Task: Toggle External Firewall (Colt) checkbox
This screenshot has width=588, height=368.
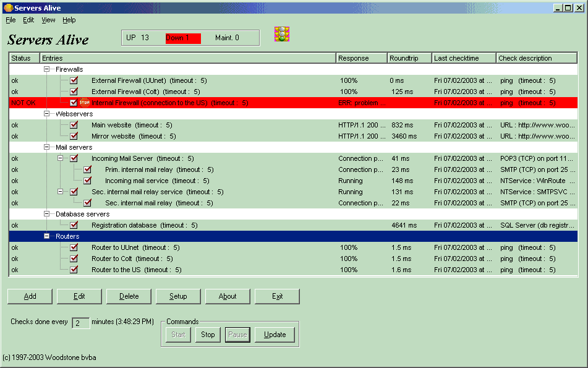Action: click(74, 92)
